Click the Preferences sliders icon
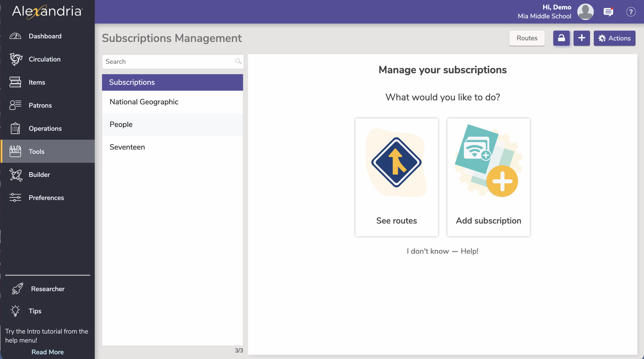The height and width of the screenshot is (359, 644). tap(15, 198)
